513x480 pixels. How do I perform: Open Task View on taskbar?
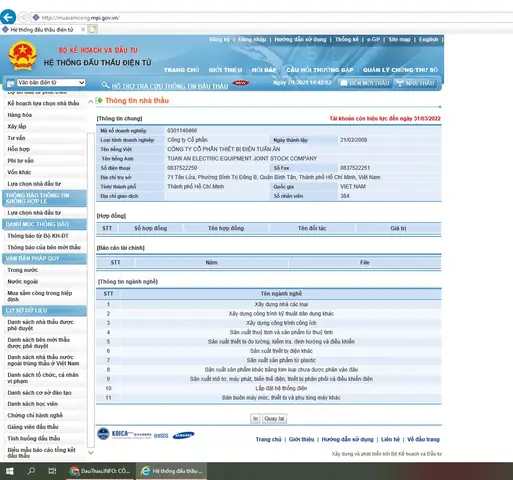tap(52, 471)
